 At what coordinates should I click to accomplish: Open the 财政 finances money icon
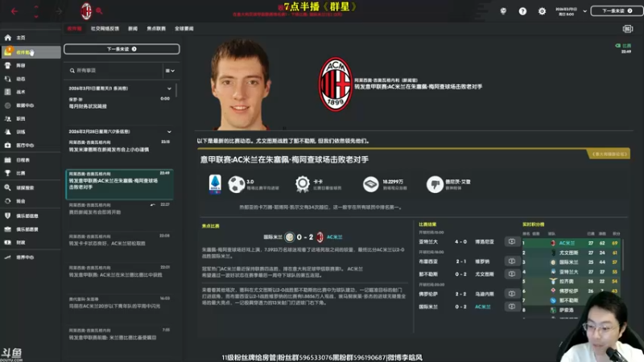(8, 243)
